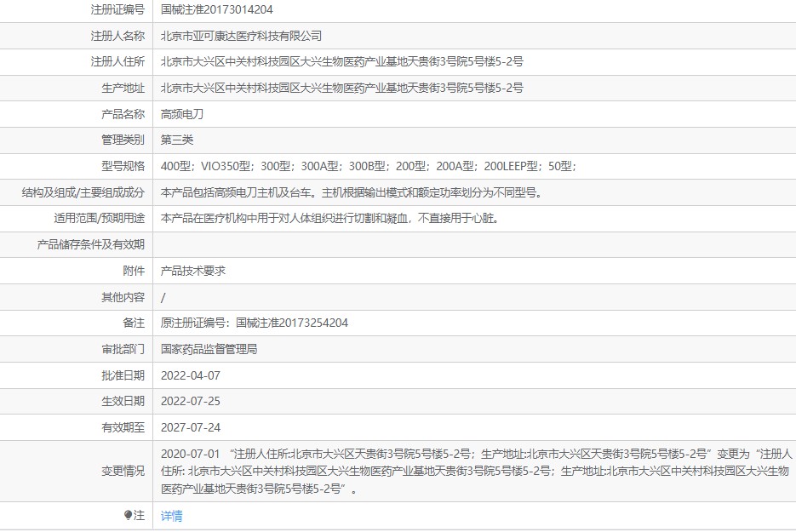
Task: Click the model list starting with 400型
Action: pos(369,167)
